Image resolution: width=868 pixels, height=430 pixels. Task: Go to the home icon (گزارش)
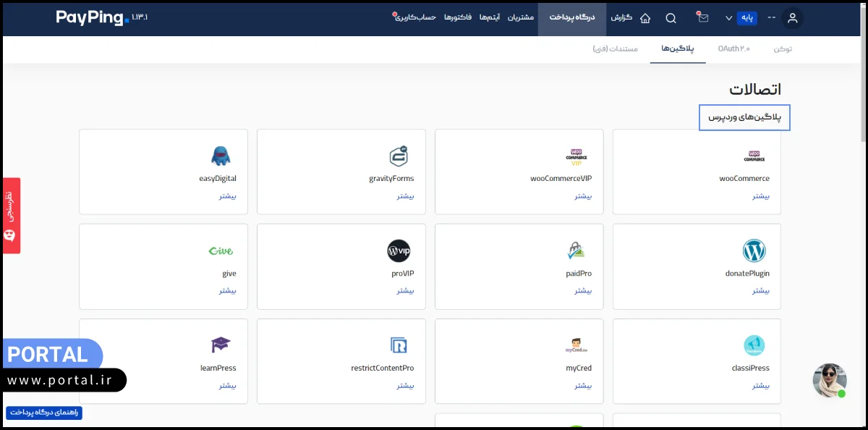coord(645,18)
